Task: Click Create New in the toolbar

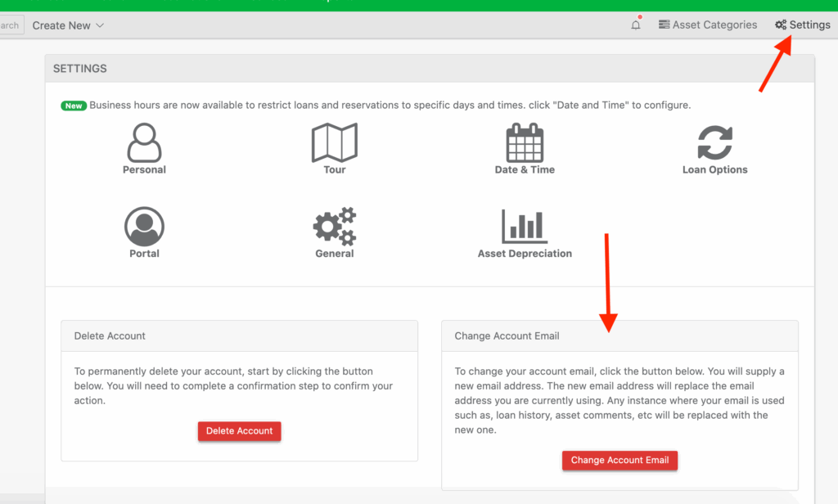Action: (61, 25)
